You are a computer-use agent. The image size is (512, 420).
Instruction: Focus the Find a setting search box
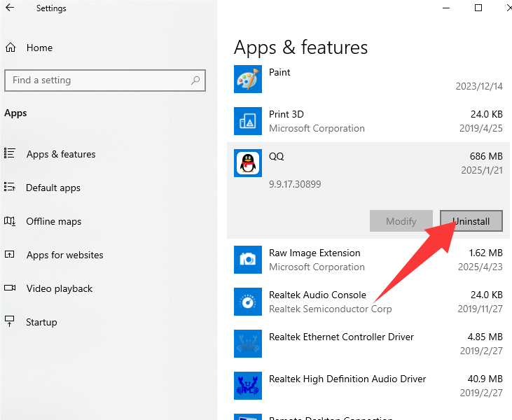click(98, 80)
